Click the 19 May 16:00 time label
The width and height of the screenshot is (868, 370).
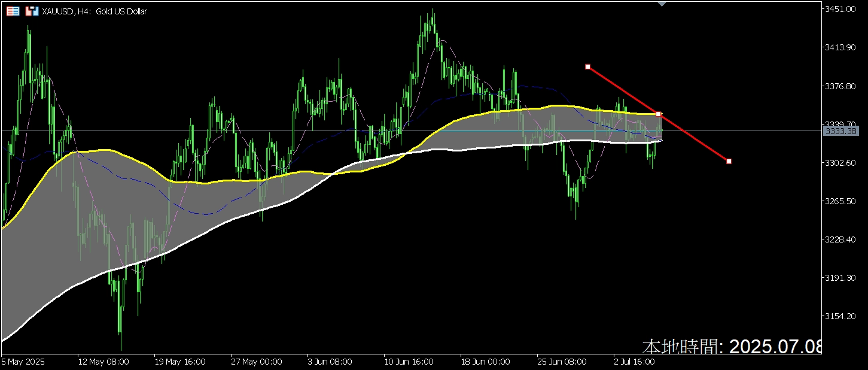(x=180, y=362)
